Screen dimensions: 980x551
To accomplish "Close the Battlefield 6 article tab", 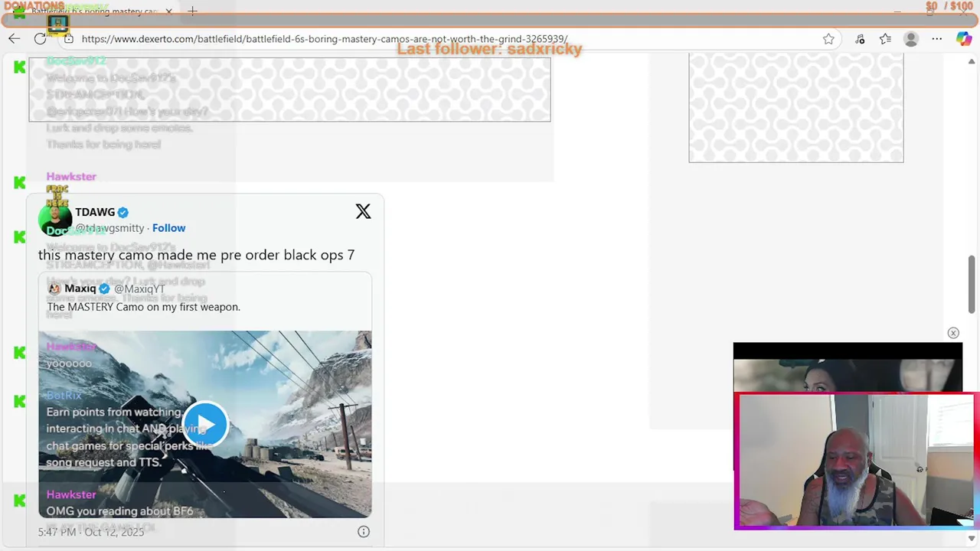I will pyautogui.click(x=169, y=11).
